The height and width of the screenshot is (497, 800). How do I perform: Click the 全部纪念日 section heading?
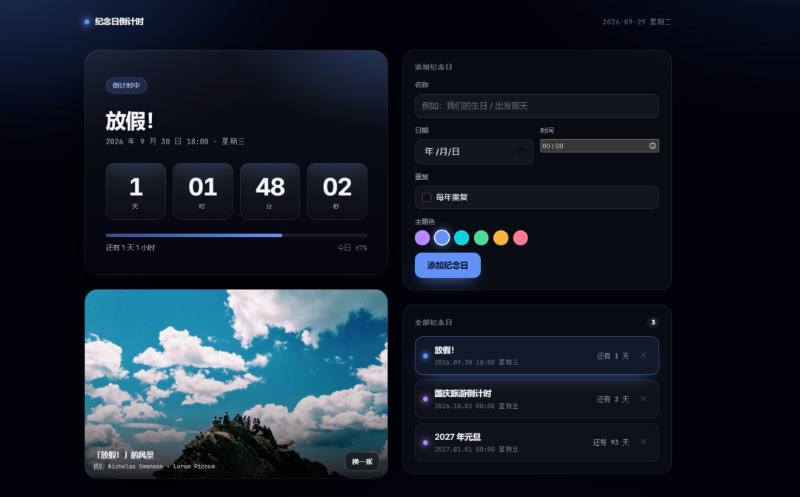(x=434, y=322)
